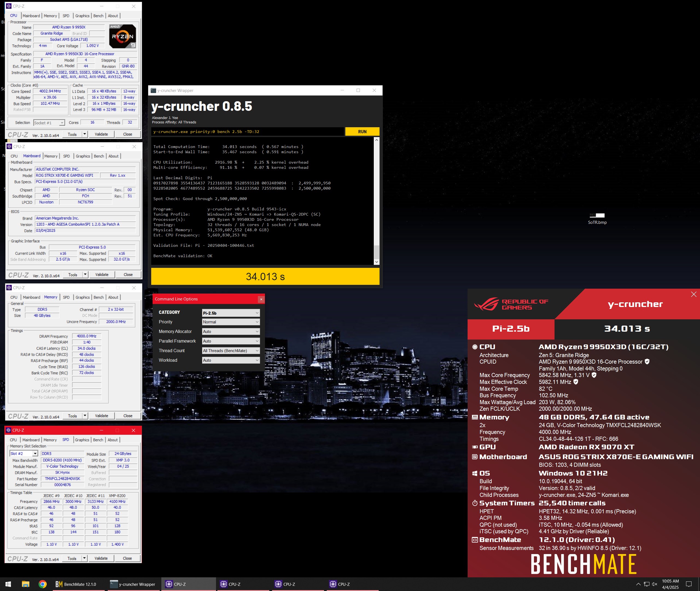Open Tools dropdown arrow in SPD window

coord(84,558)
